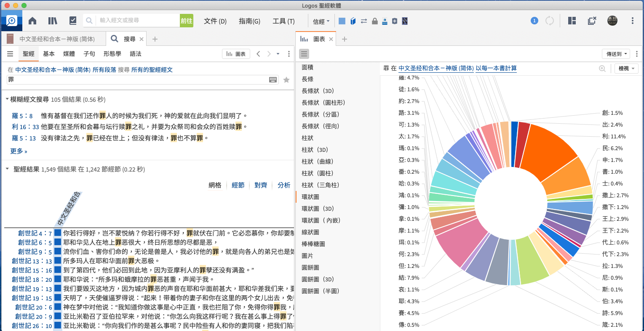Viewport: 644px width, 331px height.
Task: Click the solid blue square shortcut icon
Action: pyautogui.click(x=342, y=21)
